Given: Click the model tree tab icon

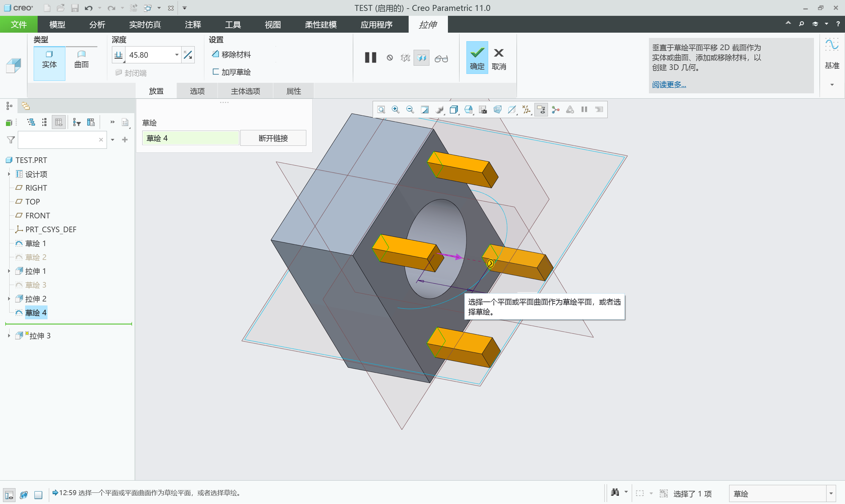Looking at the screenshot, I should tap(9, 106).
